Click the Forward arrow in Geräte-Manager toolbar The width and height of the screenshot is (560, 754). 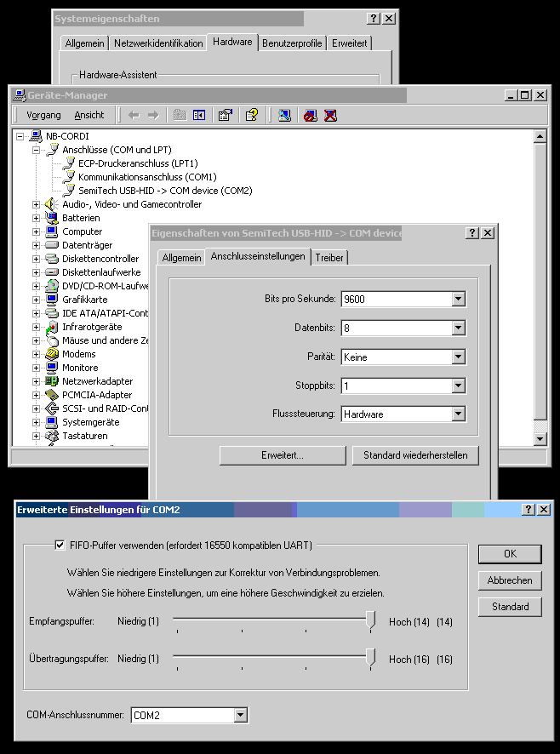153,116
